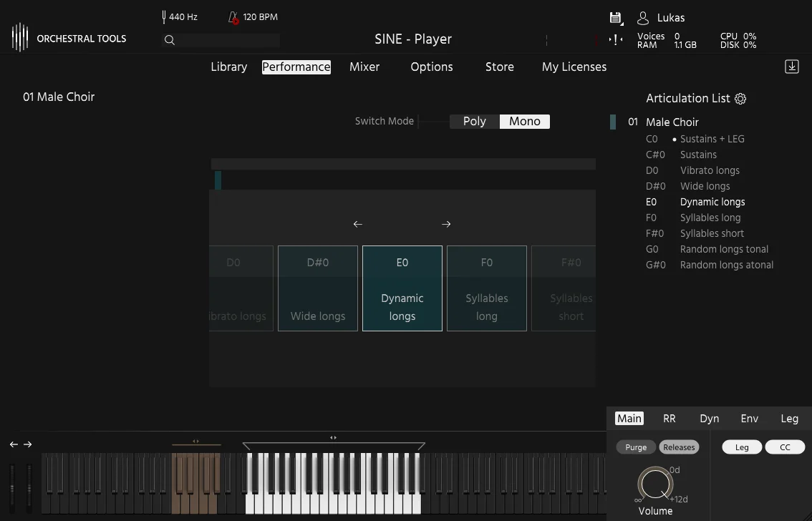Switch mode to Poly

point(474,122)
